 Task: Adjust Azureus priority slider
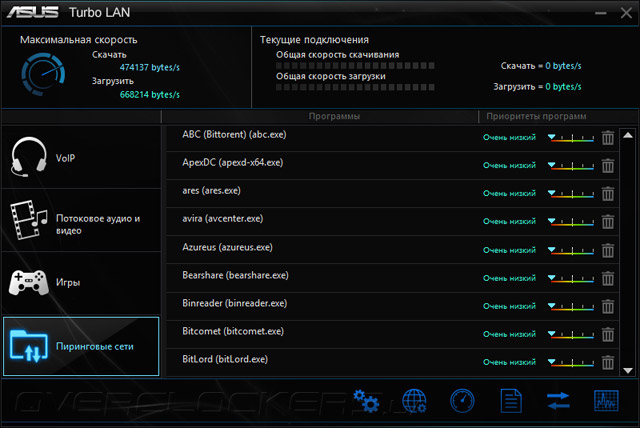pyautogui.click(x=571, y=250)
